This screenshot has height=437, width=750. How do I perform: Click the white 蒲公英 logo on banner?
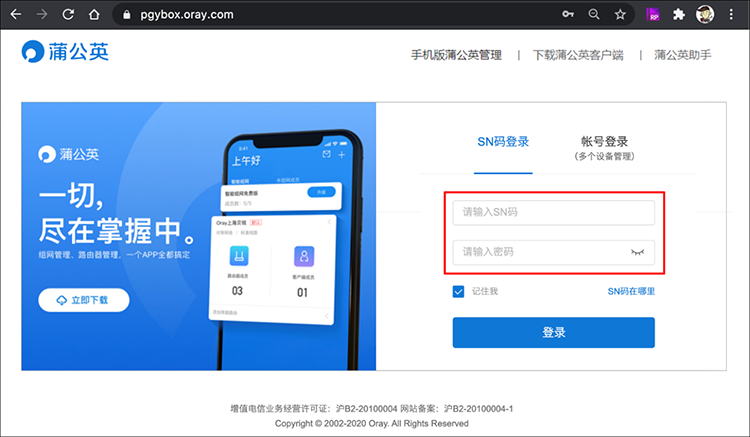68,154
